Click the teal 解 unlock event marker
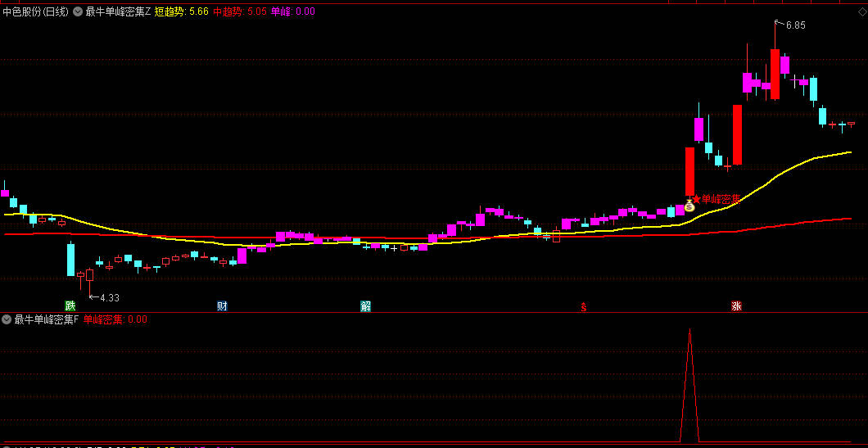 click(365, 306)
